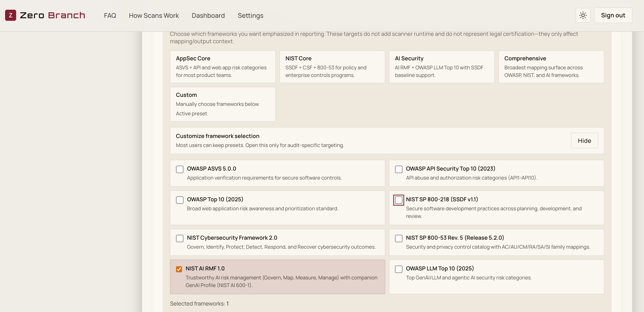Go to How Scans Work
The image size is (644, 312).
[x=154, y=15]
